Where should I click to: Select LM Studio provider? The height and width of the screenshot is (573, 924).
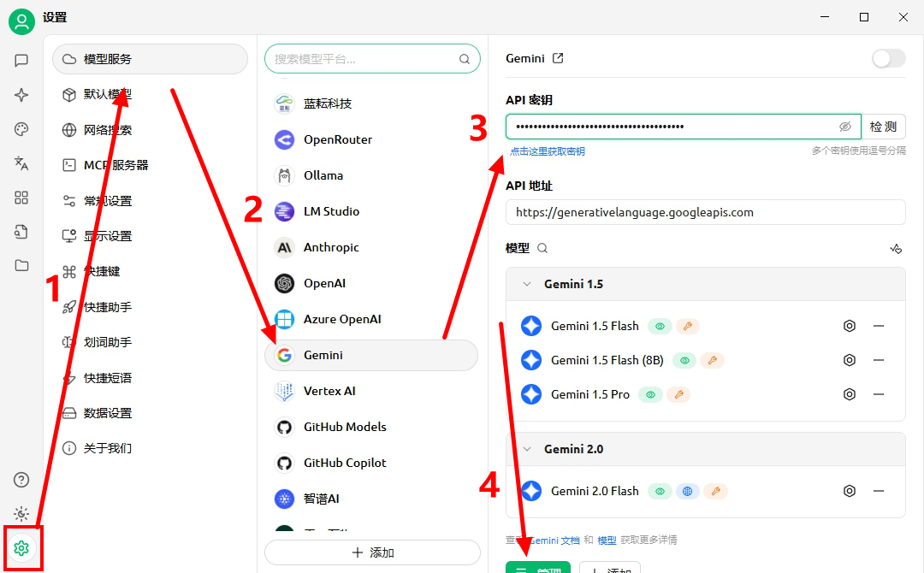[371, 211]
